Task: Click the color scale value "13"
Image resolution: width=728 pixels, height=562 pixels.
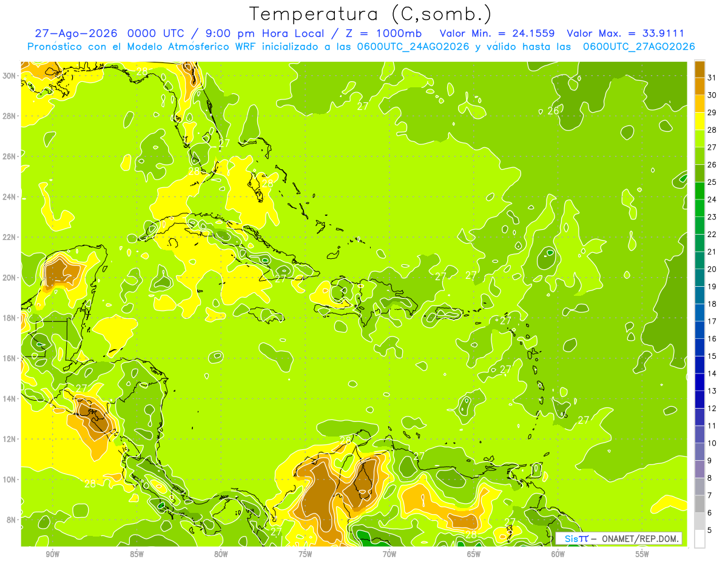Action: 712,391
